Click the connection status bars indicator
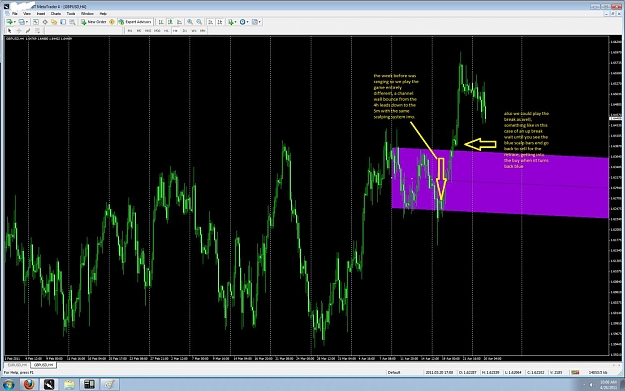The image size is (625, 391). coord(575,372)
